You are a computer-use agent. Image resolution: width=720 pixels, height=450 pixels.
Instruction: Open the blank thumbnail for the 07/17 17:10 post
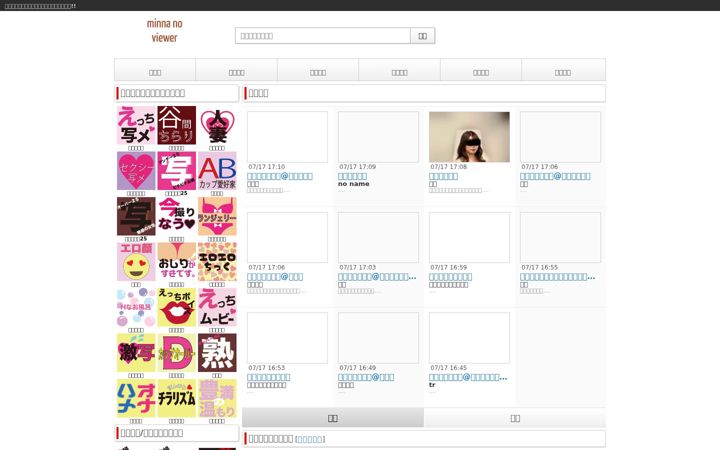point(287,137)
